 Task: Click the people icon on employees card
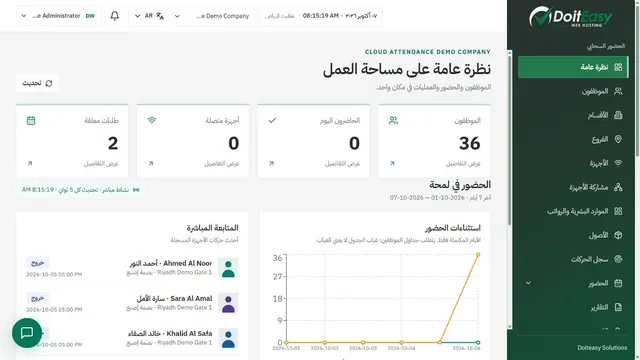[x=393, y=120]
